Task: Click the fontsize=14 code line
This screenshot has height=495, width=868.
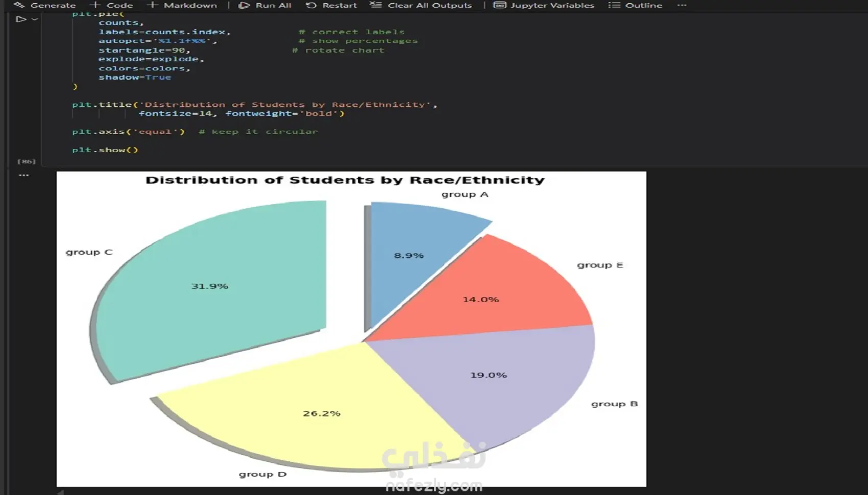Action: tap(242, 114)
